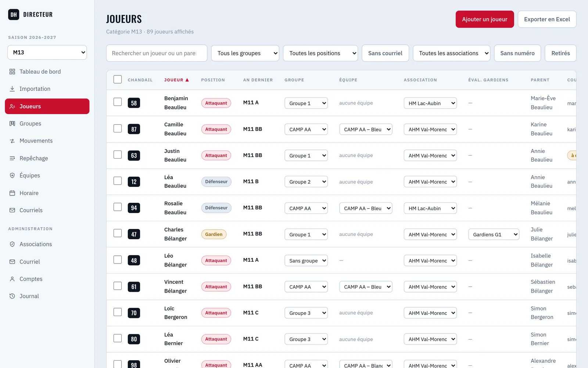Open Benjamin Beaulieu's HM Lac-Aubin dropdown
The width and height of the screenshot is (588, 368).
pyautogui.click(x=430, y=103)
